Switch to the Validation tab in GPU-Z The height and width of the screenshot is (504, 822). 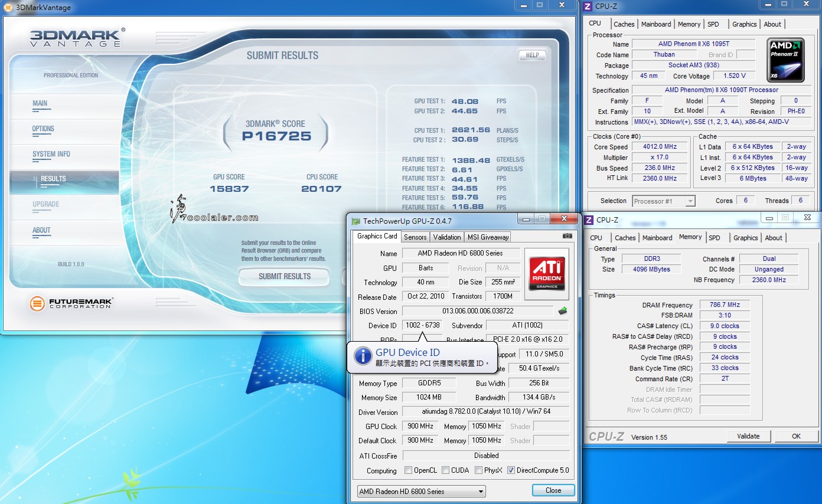pos(447,237)
